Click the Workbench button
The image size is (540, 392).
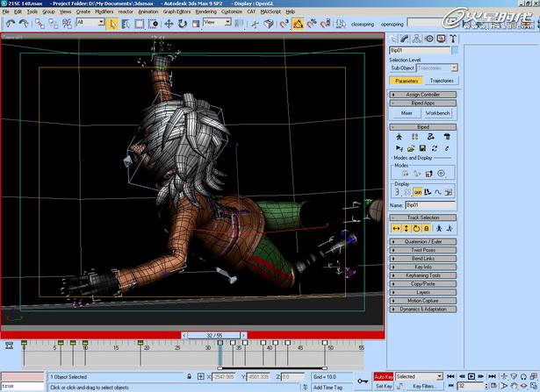coord(438,113)
